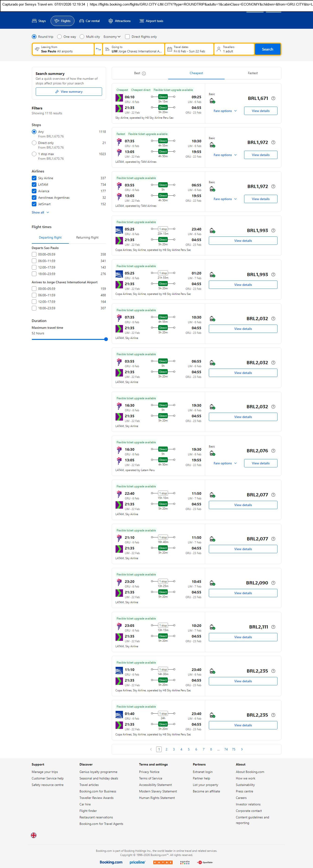
Task: Click the swap origin and destination arrows icon
Action: tap(98, 49)
